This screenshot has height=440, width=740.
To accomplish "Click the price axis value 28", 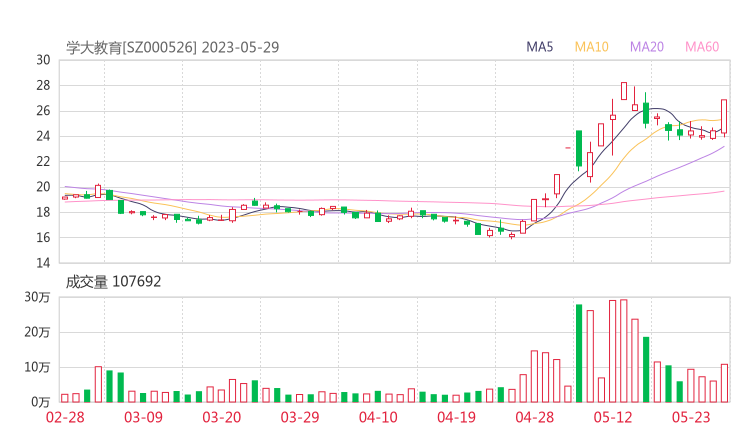I will (x=43, y=85).
